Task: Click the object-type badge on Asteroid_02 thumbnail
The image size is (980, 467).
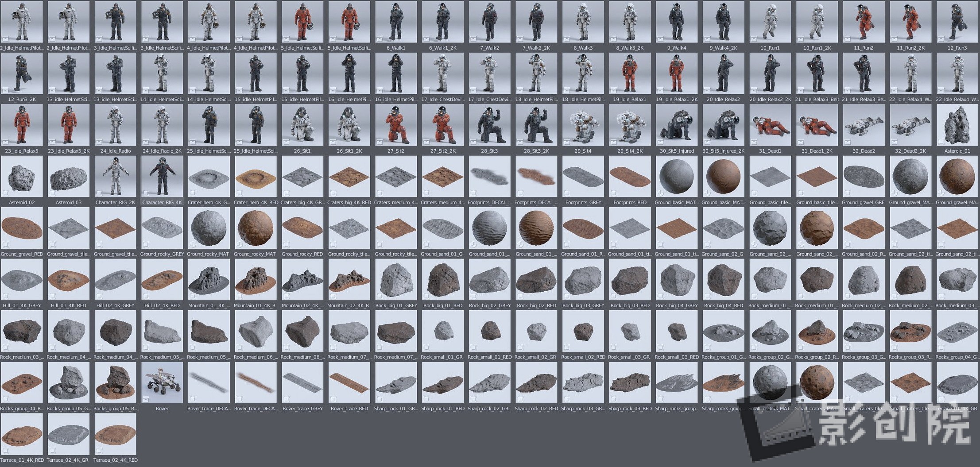Action: coord(5,193)
